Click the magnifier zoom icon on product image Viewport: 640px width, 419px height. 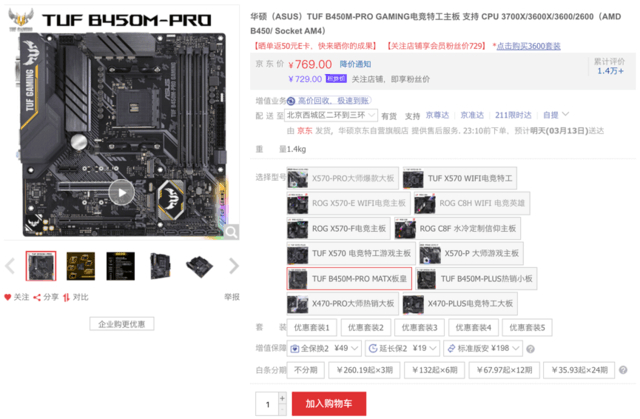coord(231,232)
